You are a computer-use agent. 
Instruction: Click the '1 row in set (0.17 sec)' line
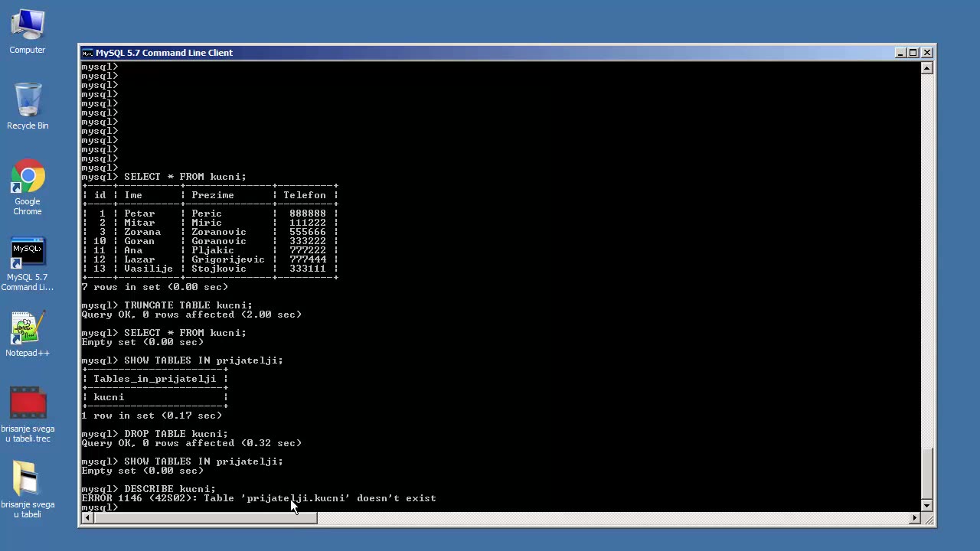tap(152, 416)
